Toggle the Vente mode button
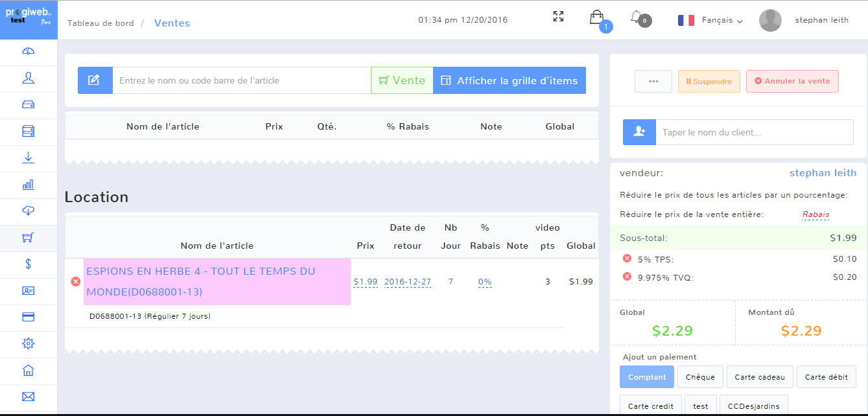 coord(402,80)
